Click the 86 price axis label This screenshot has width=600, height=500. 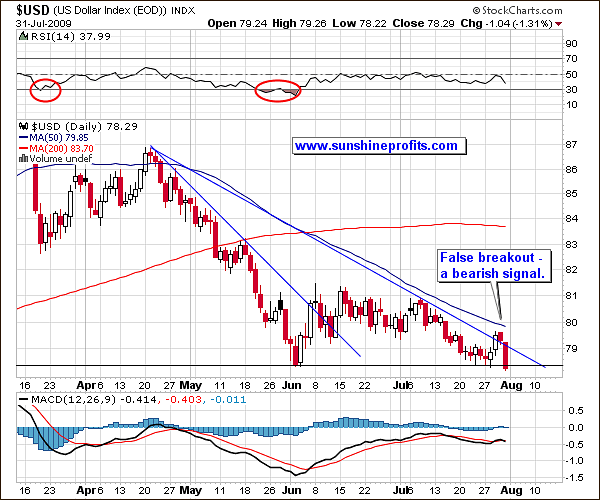(571, 169)
